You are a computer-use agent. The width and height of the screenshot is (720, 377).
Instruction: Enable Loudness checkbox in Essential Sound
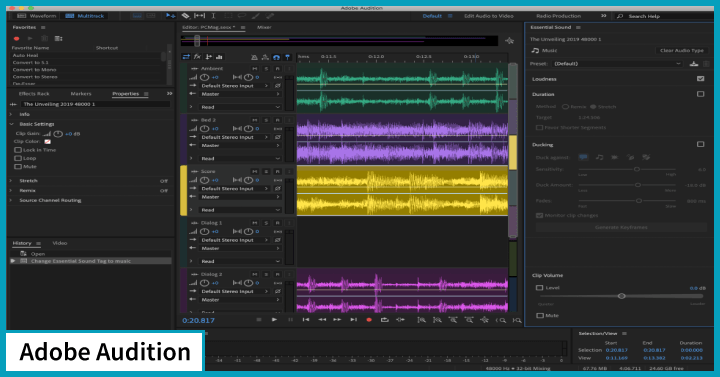(x=700, y=79)
